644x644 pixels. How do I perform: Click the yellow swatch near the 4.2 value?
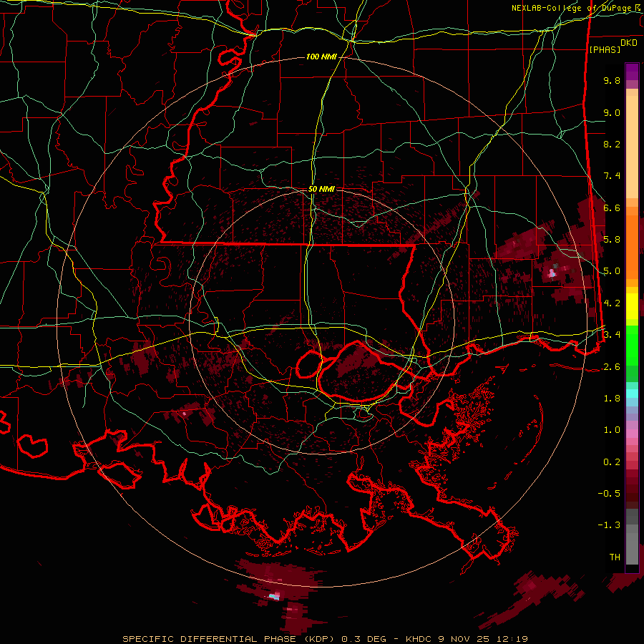[632, 306]
